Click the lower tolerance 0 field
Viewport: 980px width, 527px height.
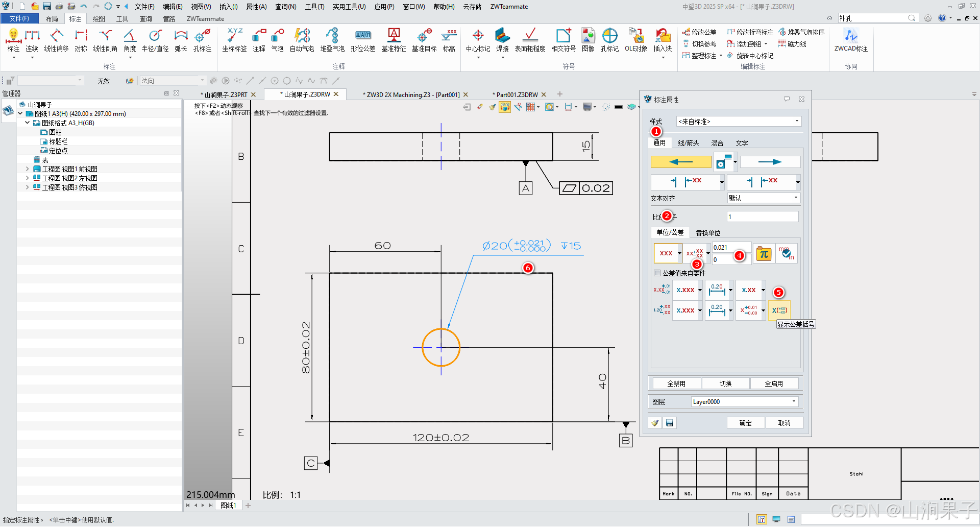pyautogui.click(x=731, y=259)
